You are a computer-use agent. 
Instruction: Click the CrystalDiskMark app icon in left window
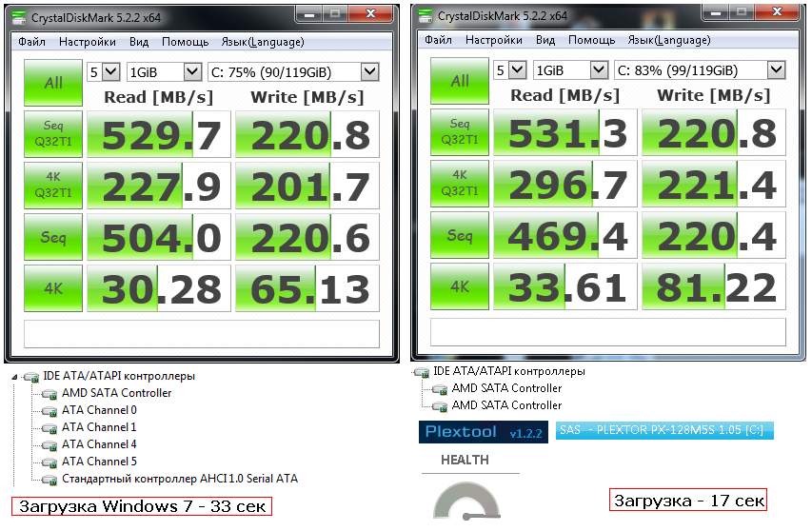[x=19, y=17]
